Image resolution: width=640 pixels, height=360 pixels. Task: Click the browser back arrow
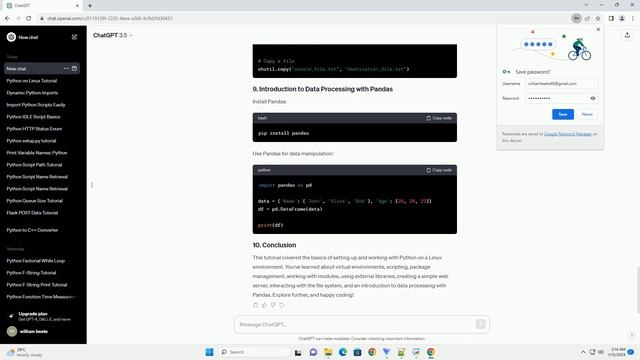7,18
